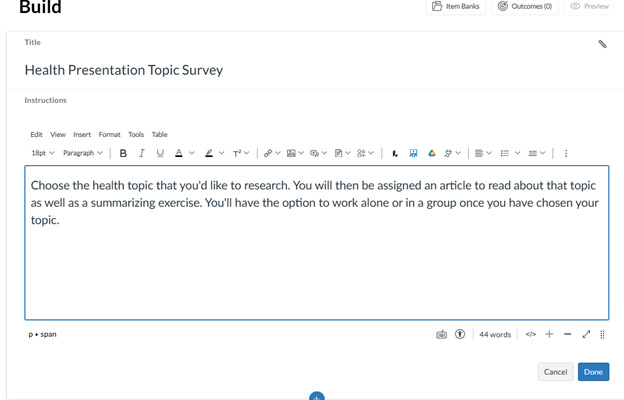Click the more toolbar options icon
The height and width of the screenshot is (400, 624).
[x=566, y=153]
